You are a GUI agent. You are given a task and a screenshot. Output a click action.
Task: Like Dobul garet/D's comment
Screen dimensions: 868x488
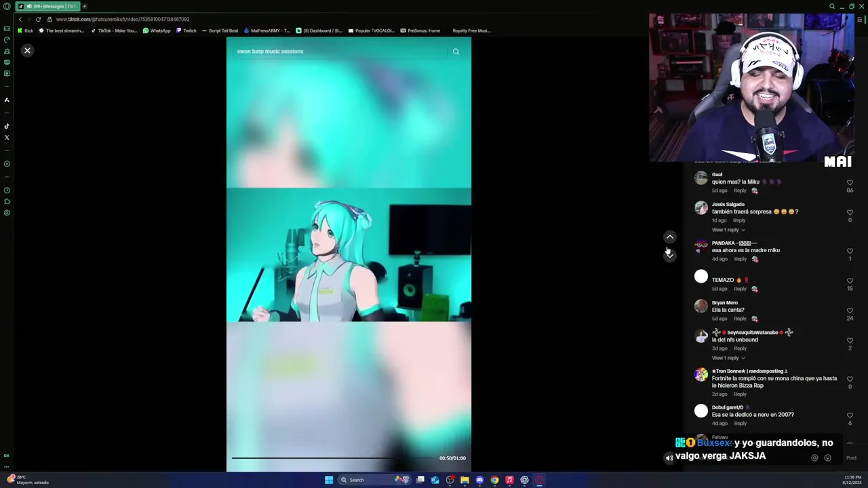(850, 415)
